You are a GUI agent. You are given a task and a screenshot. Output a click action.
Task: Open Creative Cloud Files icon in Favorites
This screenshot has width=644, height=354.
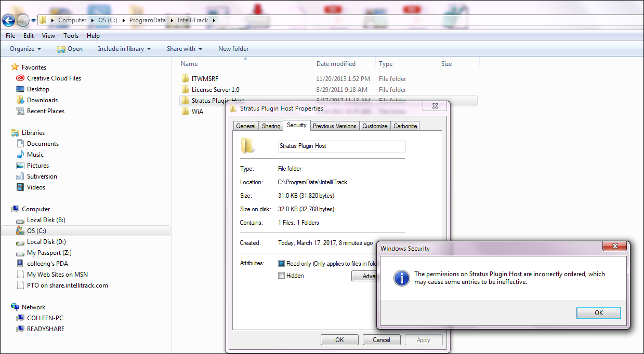point(20,78)
